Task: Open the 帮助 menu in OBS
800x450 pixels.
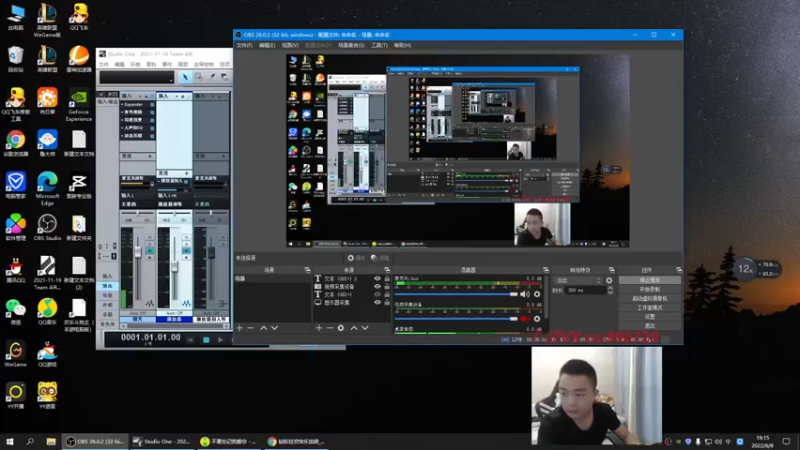Action: click(x=402, y=45)
